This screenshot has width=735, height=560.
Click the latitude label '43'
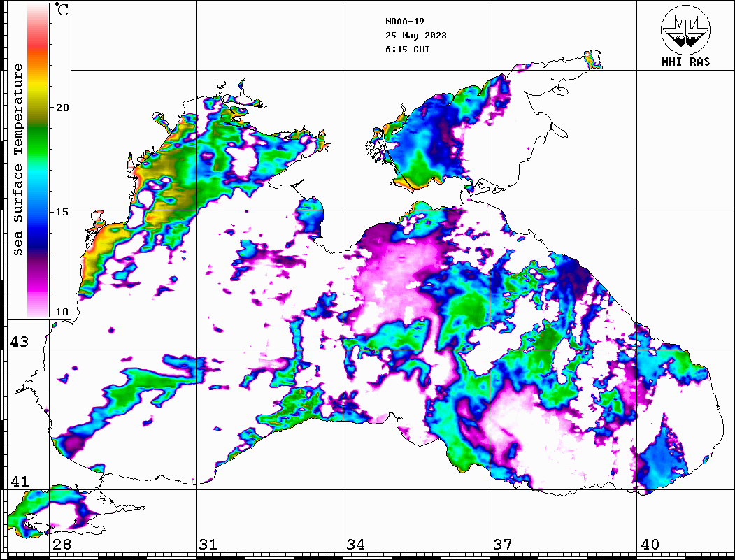pyautogui.click(x=19, y=342)
